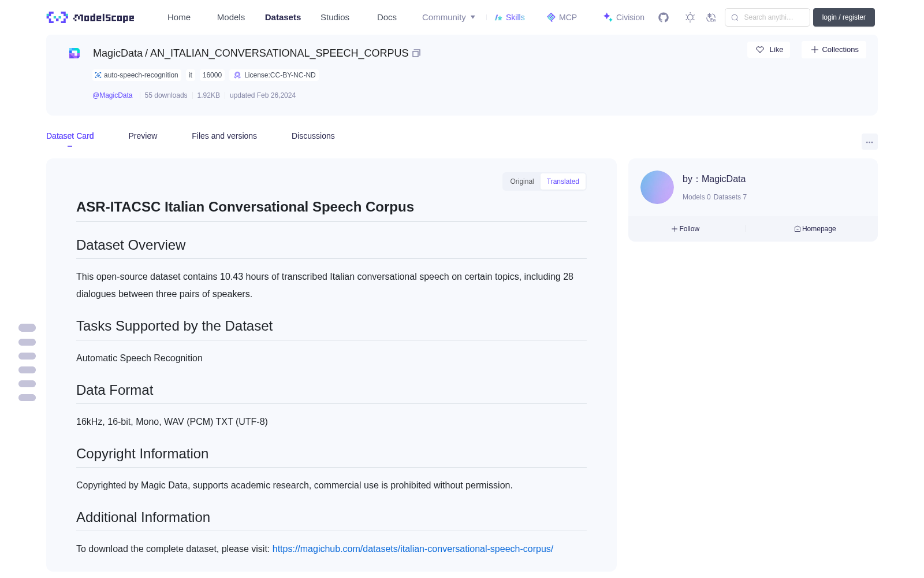
Task: Click the 'it' language tag
Action: pyautogui.click(x=191, y=75)
